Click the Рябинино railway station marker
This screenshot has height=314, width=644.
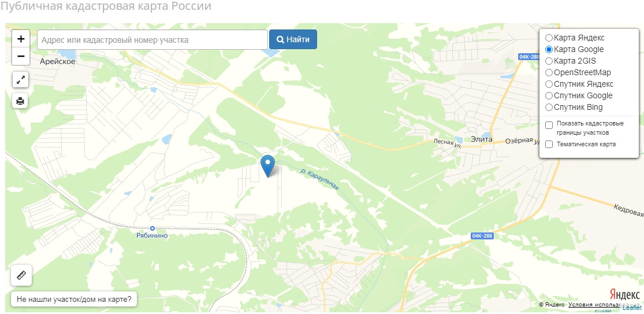click(152, 228)
